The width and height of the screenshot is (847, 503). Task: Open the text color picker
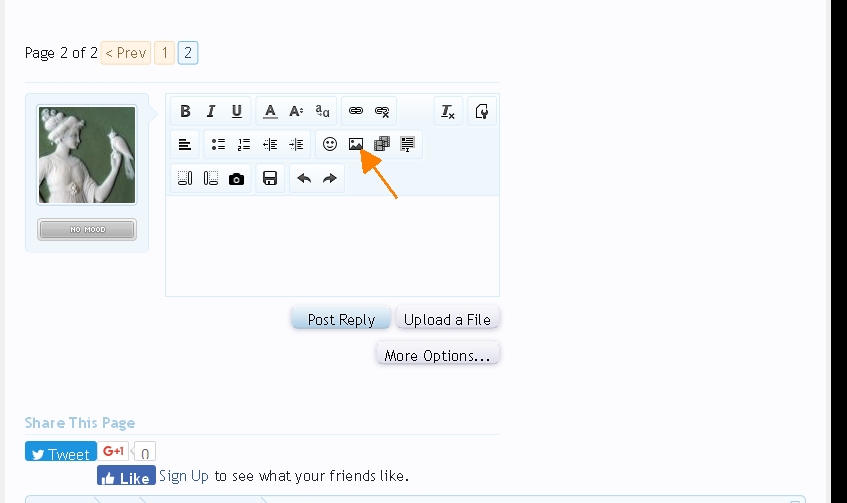click(270, 111)
